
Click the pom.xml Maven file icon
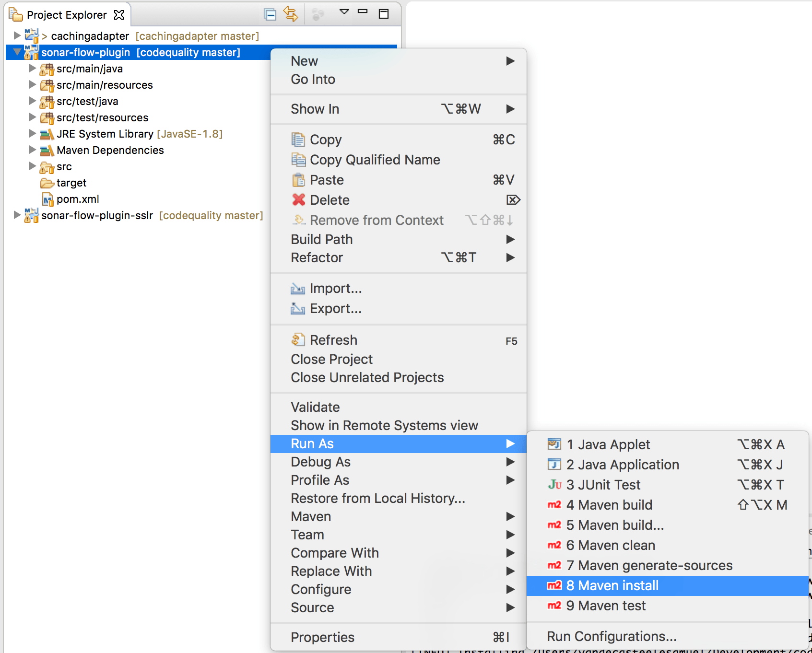click(x=47, y=199)
